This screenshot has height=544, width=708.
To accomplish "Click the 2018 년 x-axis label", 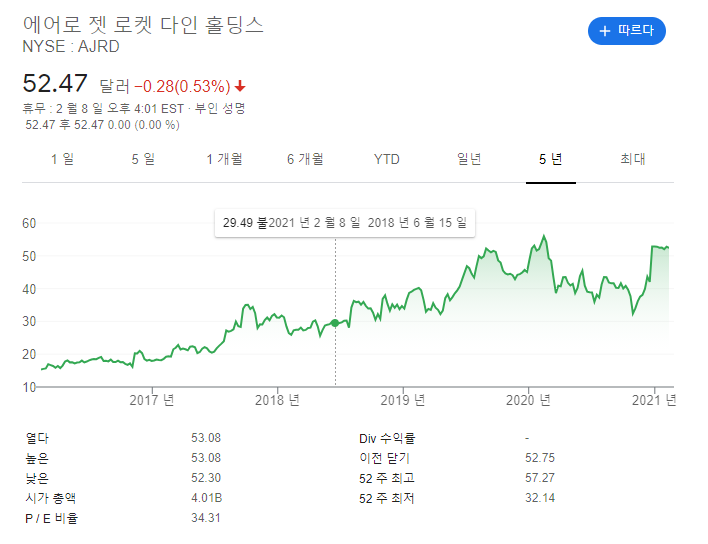I will [277, 400].
